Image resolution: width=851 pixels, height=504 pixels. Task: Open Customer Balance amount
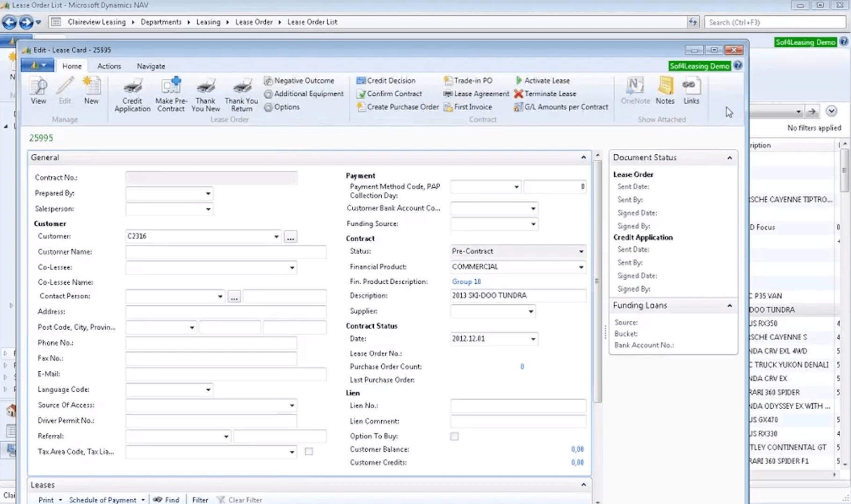coord(577,449)
